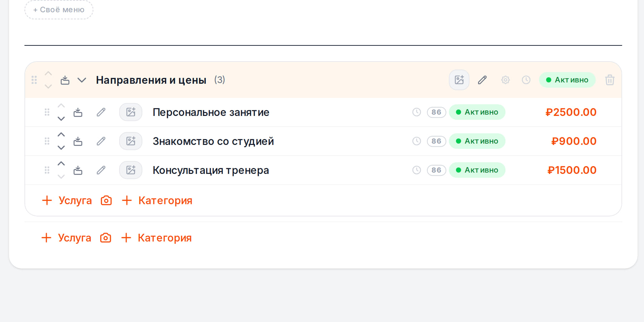Edit 'Знакомство со студией' with the pencil icon
Viewport: 644px width, 322px height.
pyautogui.click(x=101, y=141)
